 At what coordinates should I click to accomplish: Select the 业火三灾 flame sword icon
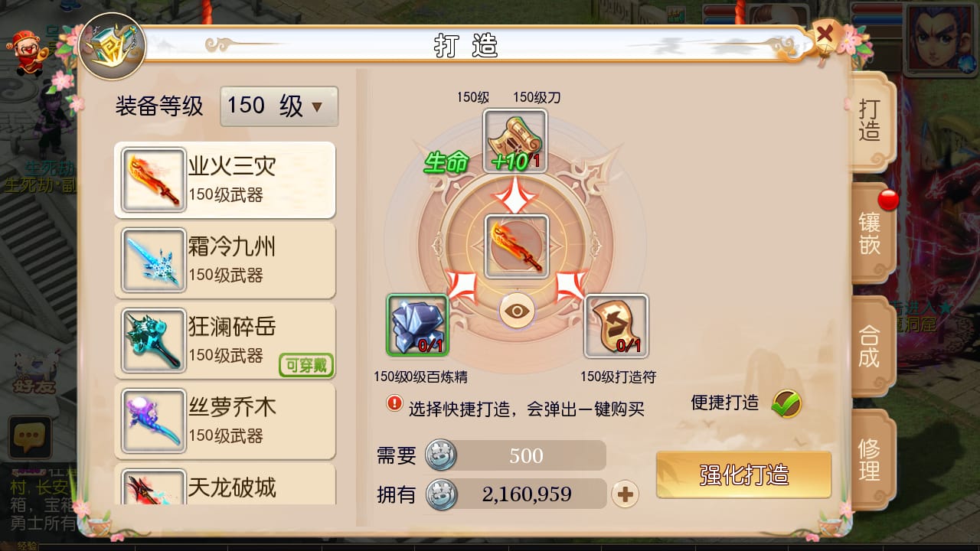point(153,180)
